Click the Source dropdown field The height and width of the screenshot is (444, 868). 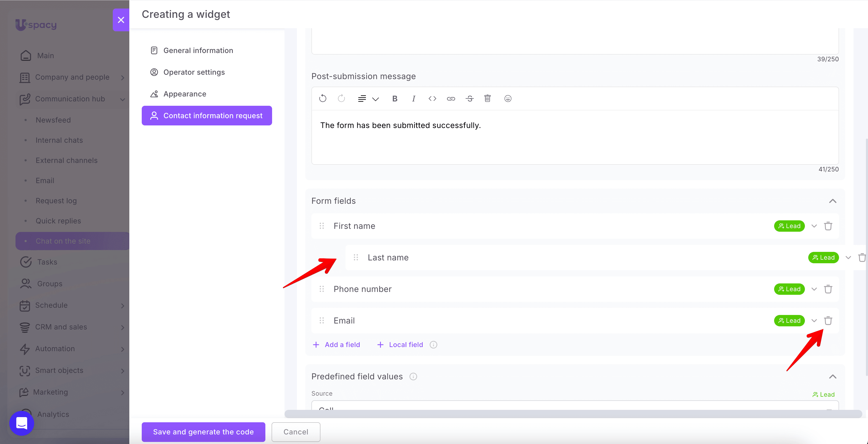(x=575, y=406)
